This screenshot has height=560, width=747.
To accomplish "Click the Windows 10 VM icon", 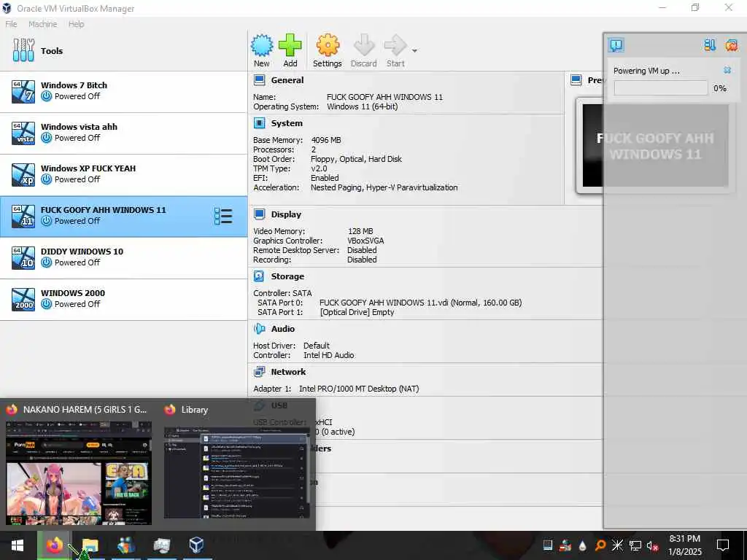I will (x=23, y=257).
